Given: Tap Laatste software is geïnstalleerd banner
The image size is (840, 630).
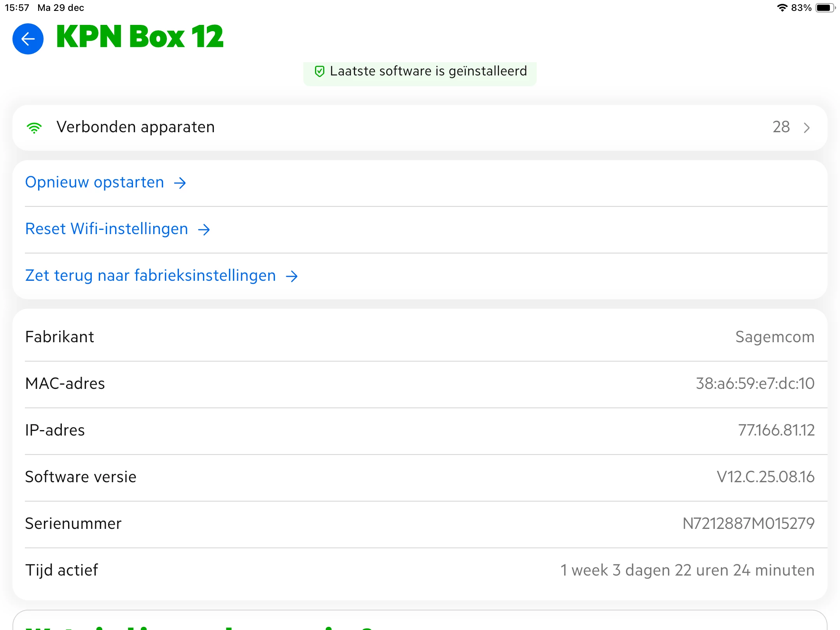Looking at the screenshot, I should coord(428,72).
